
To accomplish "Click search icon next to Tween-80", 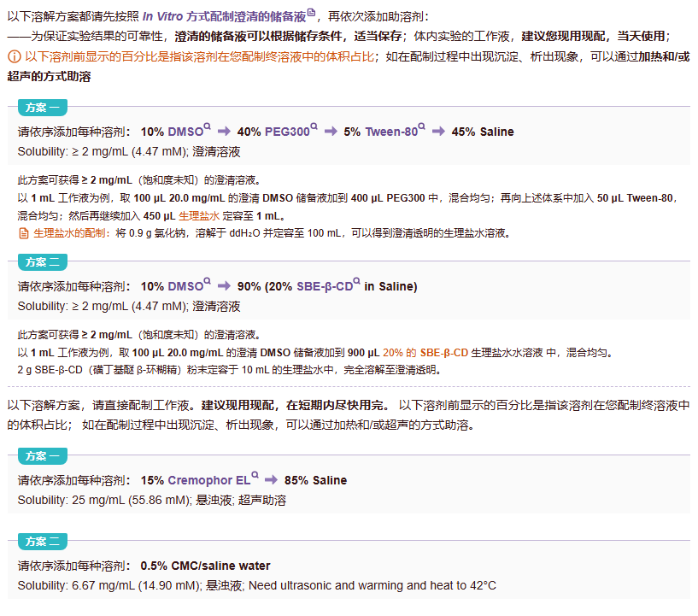I will click(421, 126).
